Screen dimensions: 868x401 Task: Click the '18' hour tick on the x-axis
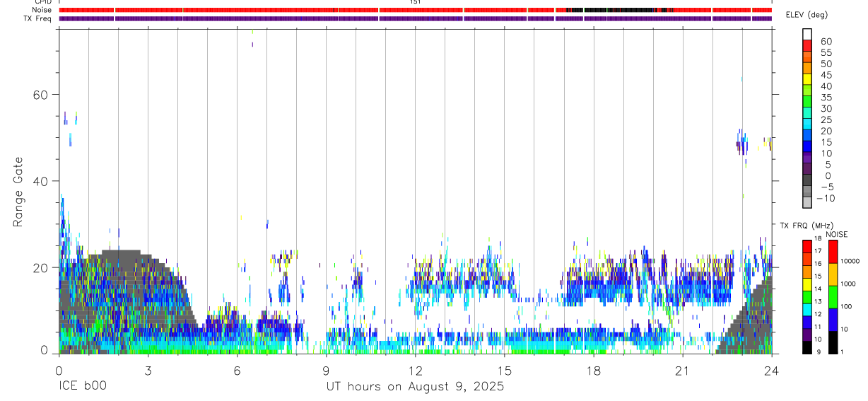pyautogui.click(x=593, y=370)
